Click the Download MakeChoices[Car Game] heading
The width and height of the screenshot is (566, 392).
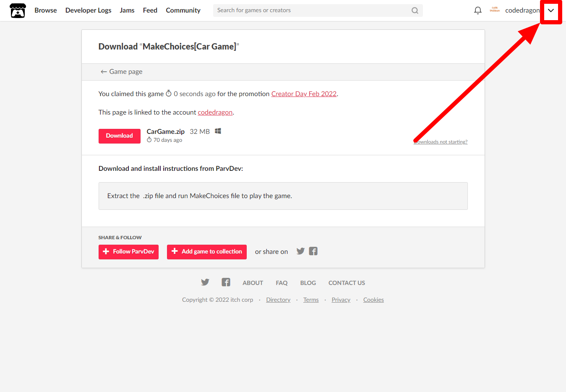click(x=169, y=47)
